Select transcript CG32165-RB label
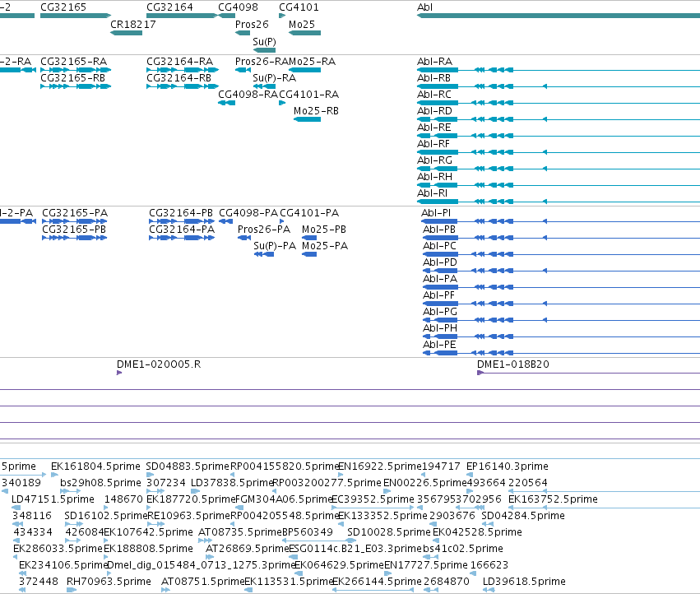Screen dimensions: 700x594 72,77
